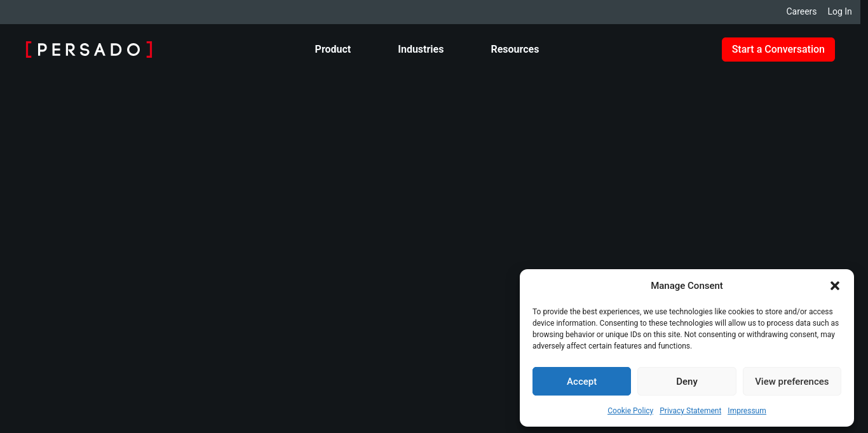
Task: Expand Product navigation options
Action: [332, 49]
